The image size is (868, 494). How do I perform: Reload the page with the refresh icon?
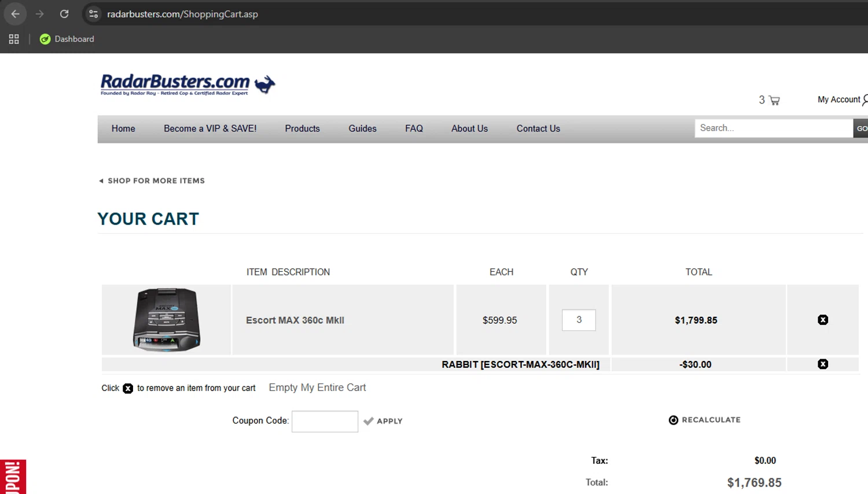tap(64, 14)
